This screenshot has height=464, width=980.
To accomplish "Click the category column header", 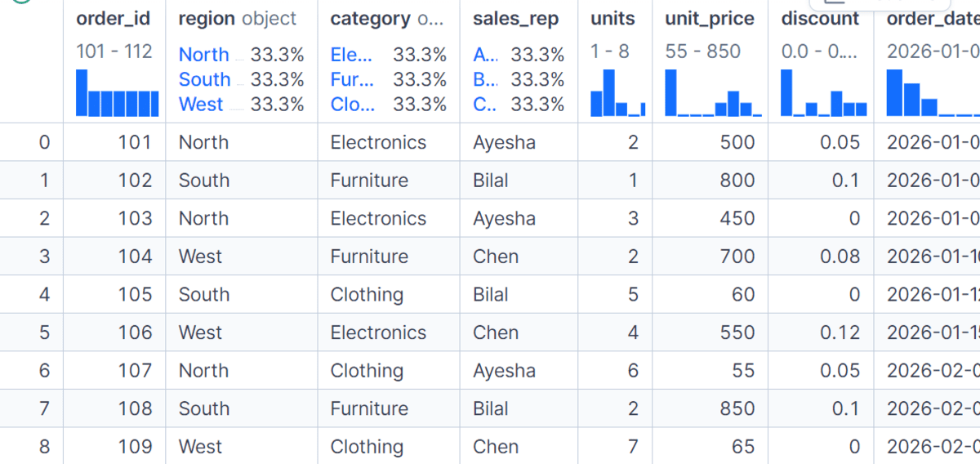I will click(388, 19).
